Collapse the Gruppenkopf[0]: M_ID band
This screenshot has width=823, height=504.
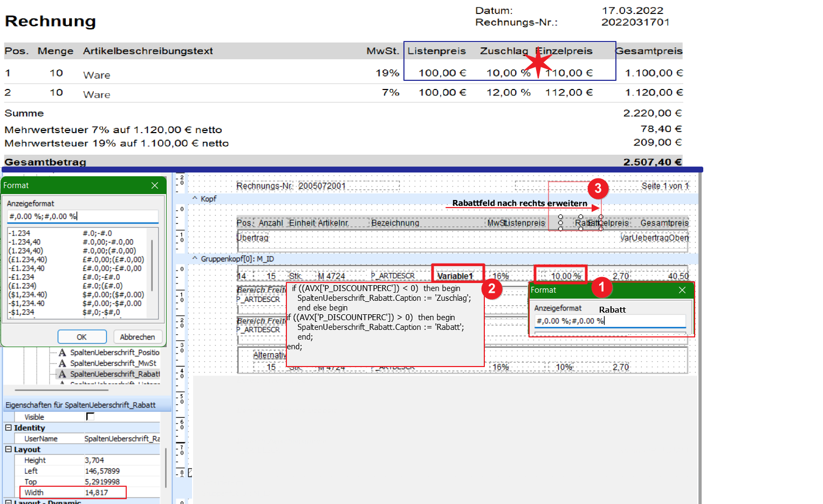click(195, 259)
